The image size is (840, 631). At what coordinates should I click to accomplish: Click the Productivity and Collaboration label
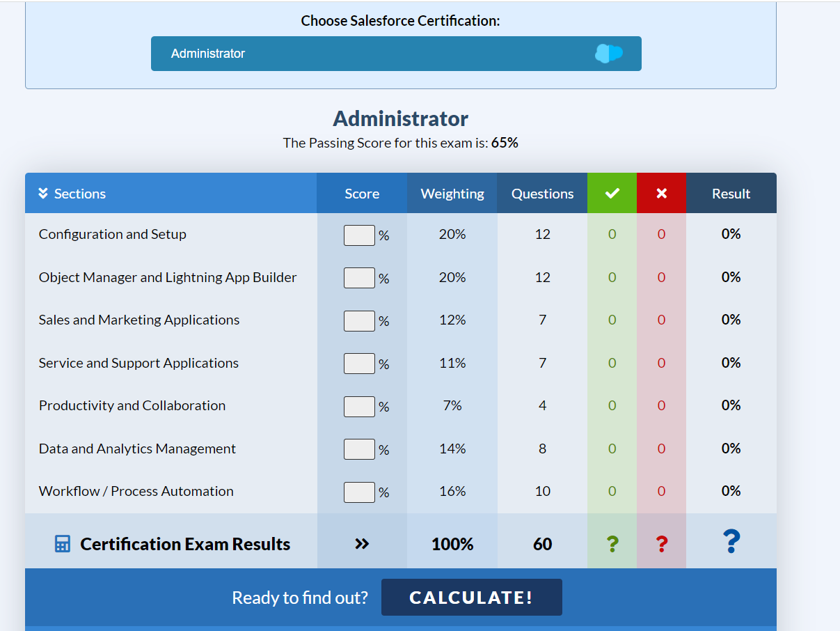[x=132, y=405]
